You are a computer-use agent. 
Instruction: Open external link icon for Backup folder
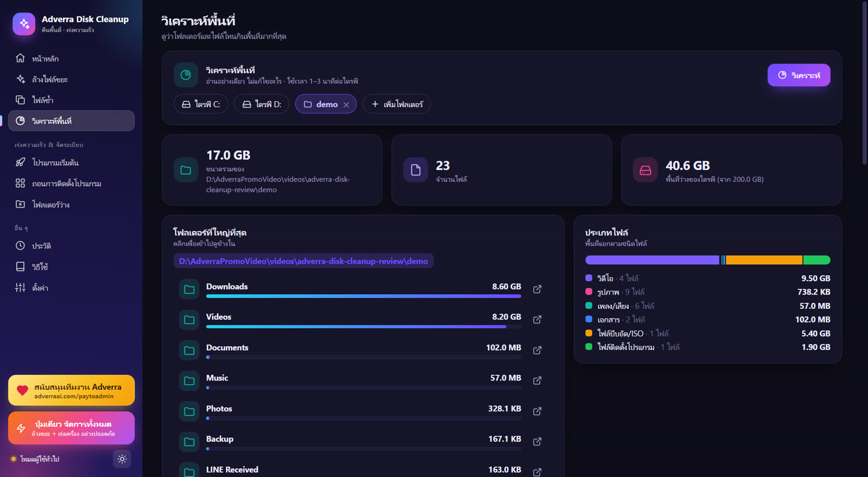[537, 442]
